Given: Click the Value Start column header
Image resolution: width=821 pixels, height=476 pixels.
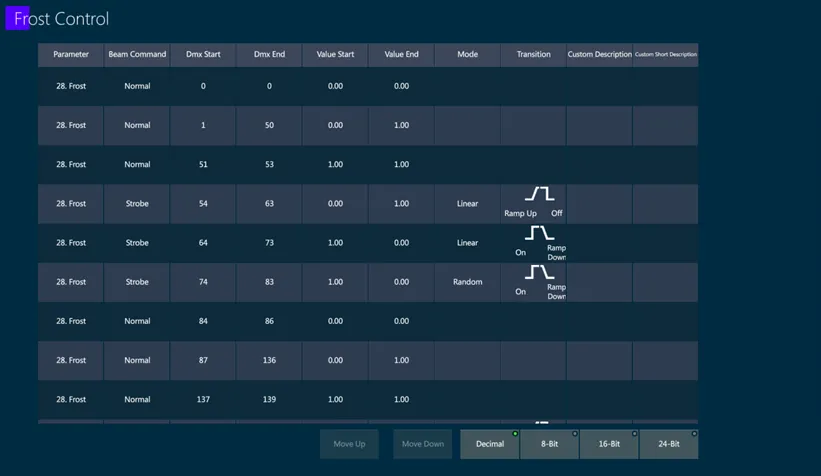Looking at the screenshot, I should pos(335,54).
